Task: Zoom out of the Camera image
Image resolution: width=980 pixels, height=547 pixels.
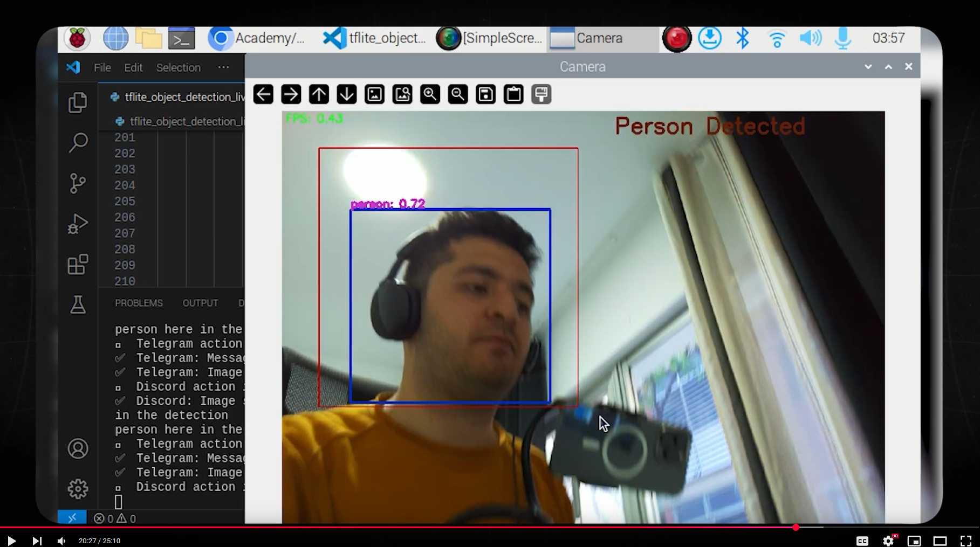Action: [x=458, y=94]
